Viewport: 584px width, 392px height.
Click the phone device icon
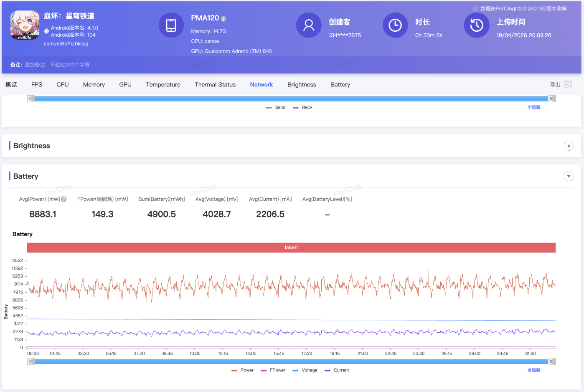coord(171,25)
